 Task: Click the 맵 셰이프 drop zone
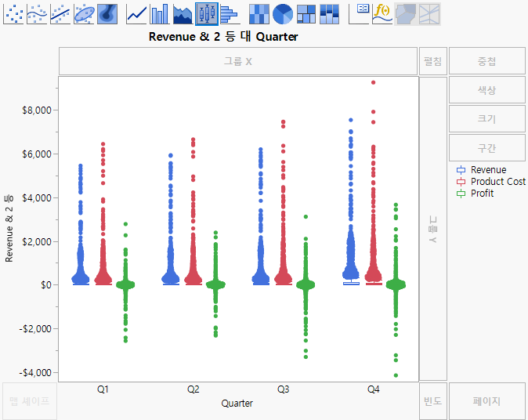(30, 400)
